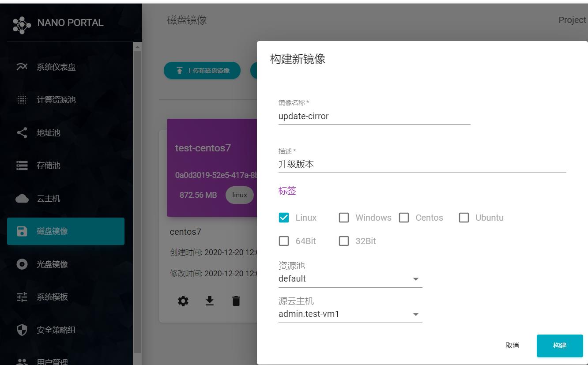Click 取消 to cancel the dialog
Image resolution: width=588 pixels, height=365 pixels.
coord(512,346)
